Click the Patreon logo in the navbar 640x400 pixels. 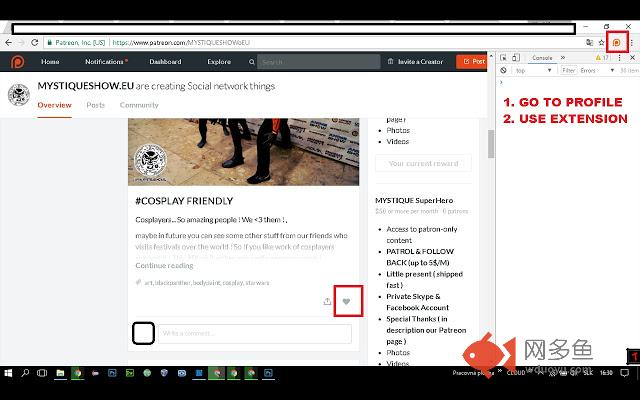click(x=17, y=62)
